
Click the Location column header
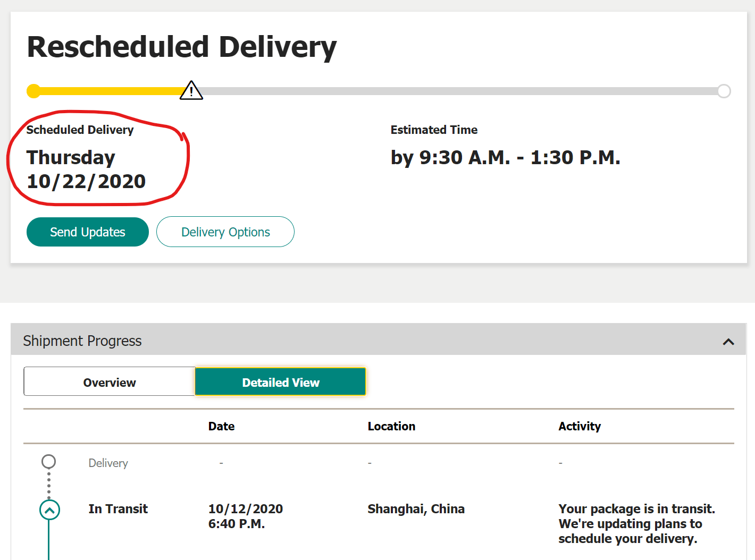391,426
